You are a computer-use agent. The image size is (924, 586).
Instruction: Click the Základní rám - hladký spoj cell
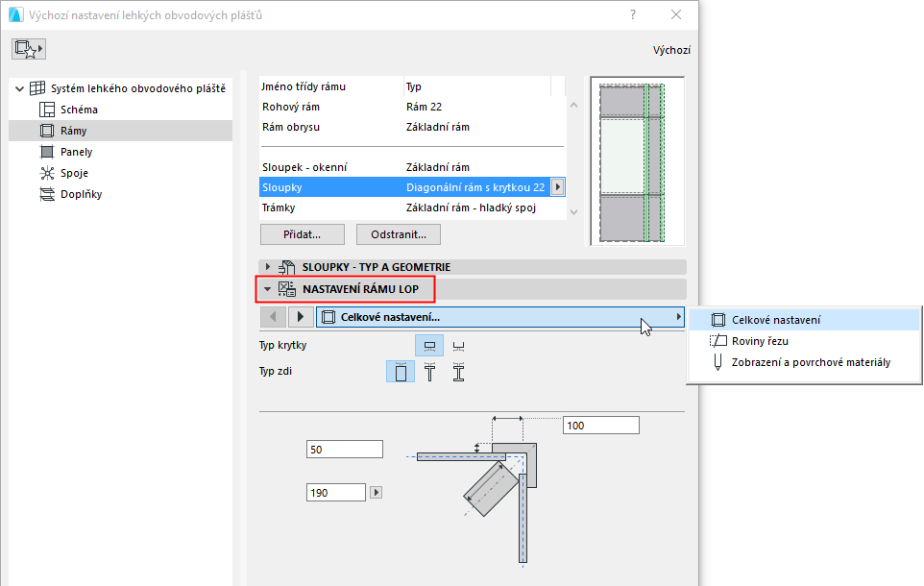pyautogui.click(x=471, y=208)
